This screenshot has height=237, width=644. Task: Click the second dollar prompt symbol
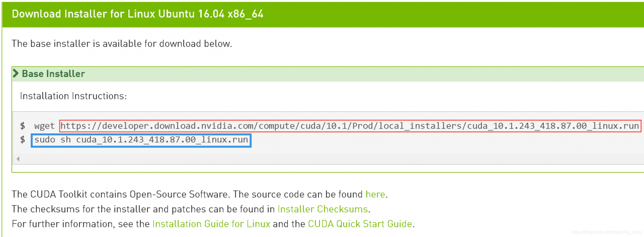coord(23,140)
